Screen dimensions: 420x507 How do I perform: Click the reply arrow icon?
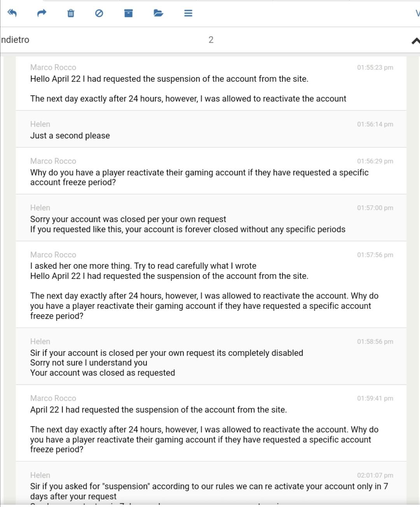pyautogui.click(x=12, y=13)
